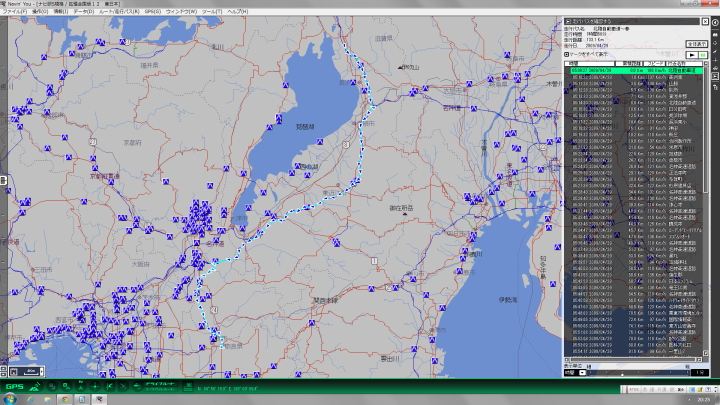This screenshot has height=405, width=720.
Task: Click the GPS satellite antenna icon
Action: [x=35, y=387]
